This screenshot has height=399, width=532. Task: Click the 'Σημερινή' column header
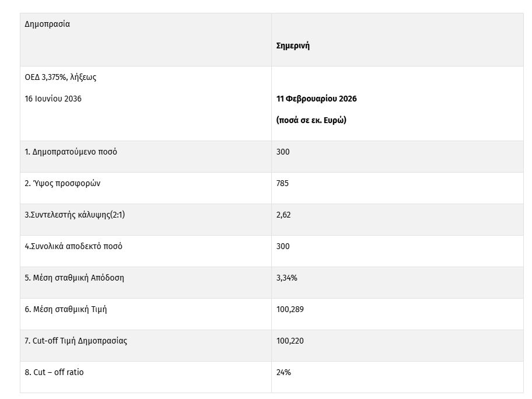coord(293,46)
